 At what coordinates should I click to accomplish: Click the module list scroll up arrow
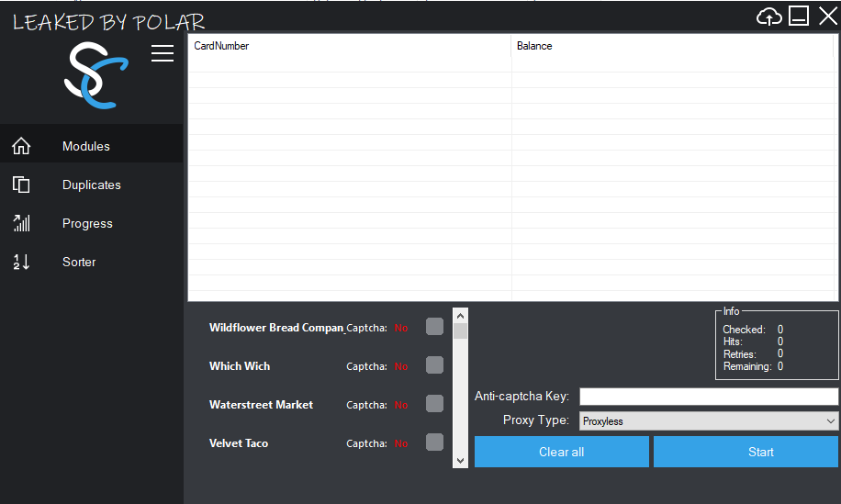[460, 316]
